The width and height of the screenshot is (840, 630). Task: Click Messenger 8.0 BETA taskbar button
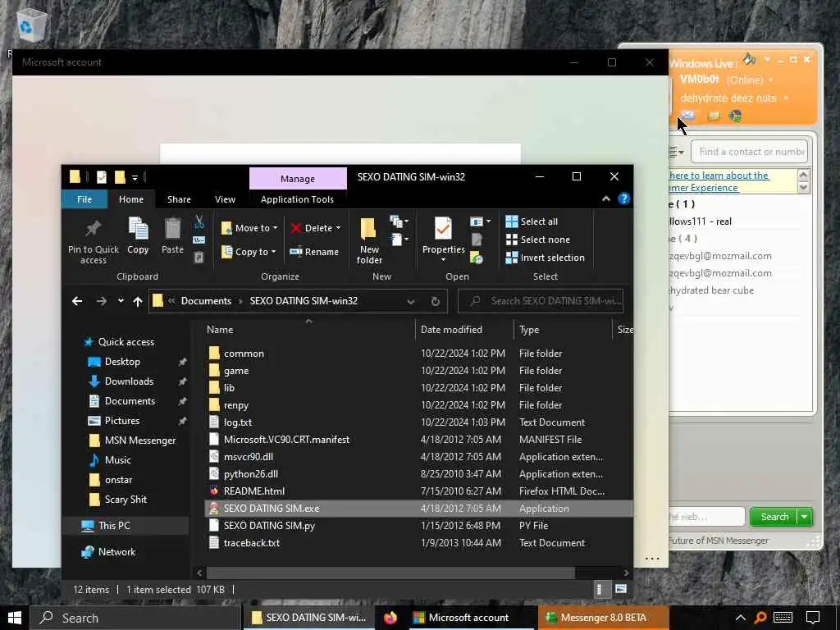(603, 618)
